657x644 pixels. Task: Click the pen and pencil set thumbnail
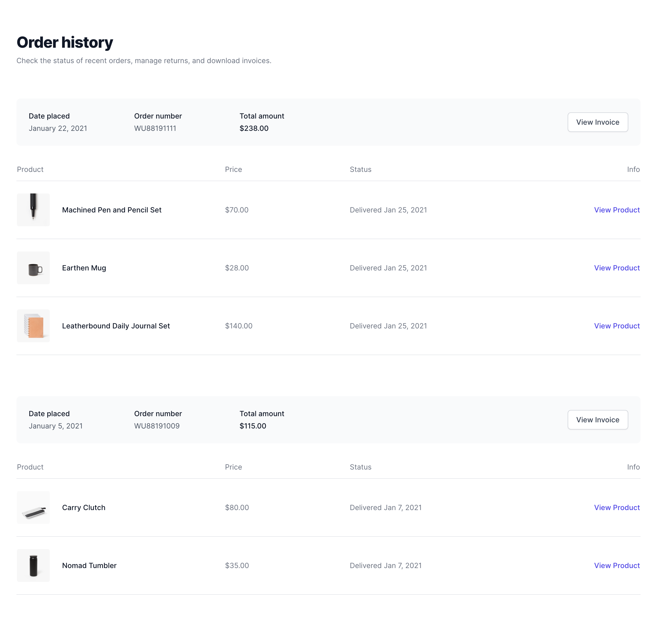tap(33, 210)
